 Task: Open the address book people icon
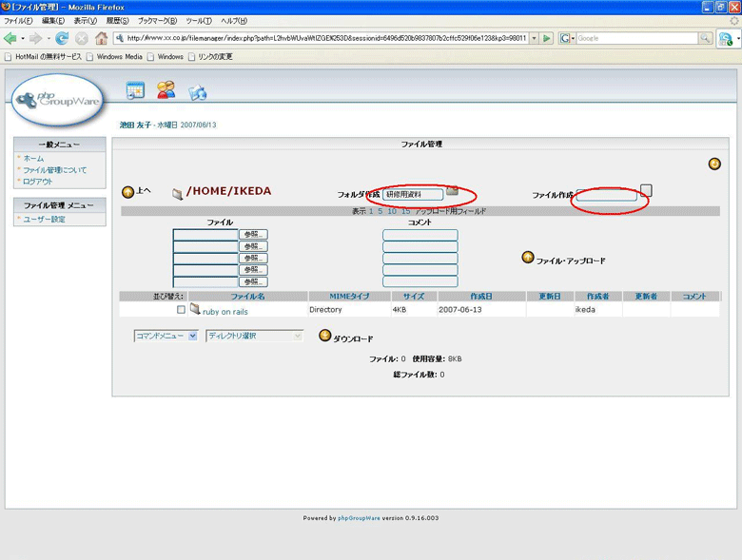pos(166,90)
